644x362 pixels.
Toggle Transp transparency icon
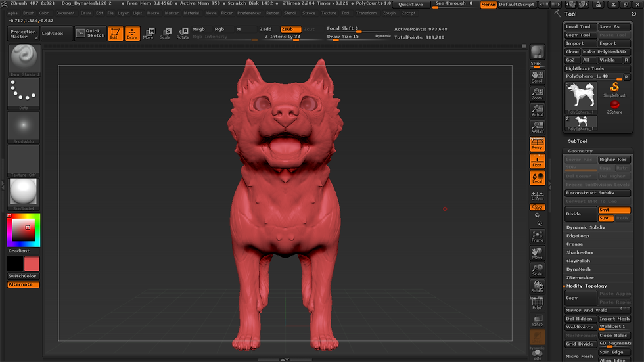(538, 320)
